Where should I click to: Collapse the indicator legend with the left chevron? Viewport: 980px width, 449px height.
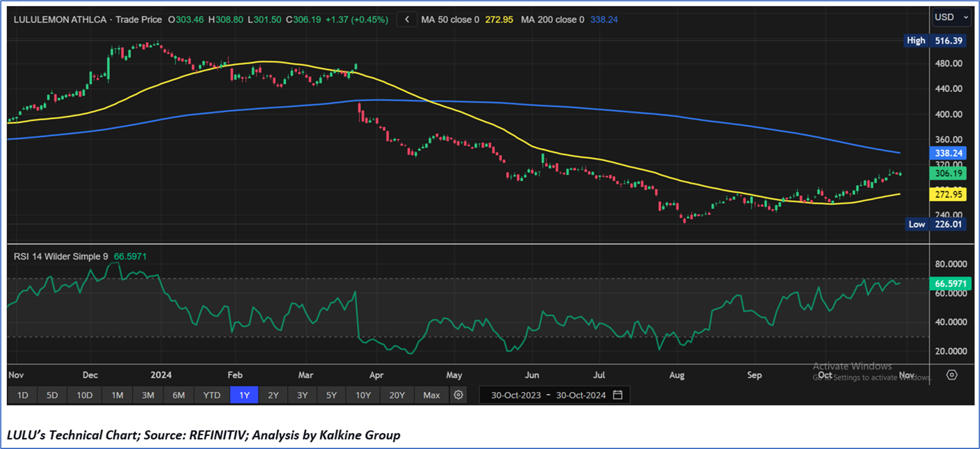coord(407,20)
